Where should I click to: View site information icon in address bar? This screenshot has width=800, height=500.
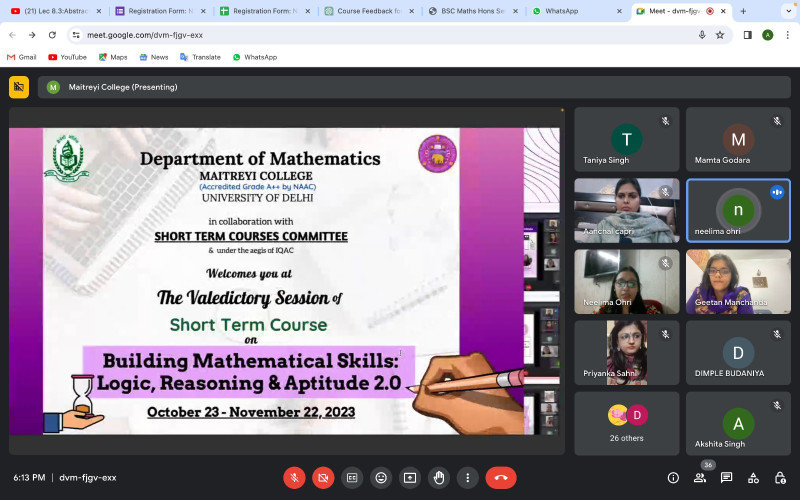click(x=76, y=35)
